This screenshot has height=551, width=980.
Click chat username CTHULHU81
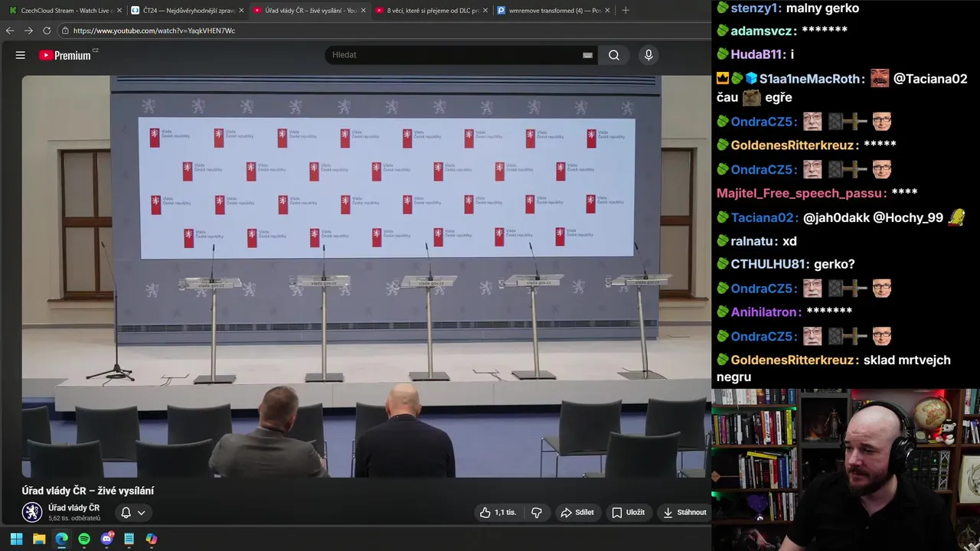tap(768, 264)
